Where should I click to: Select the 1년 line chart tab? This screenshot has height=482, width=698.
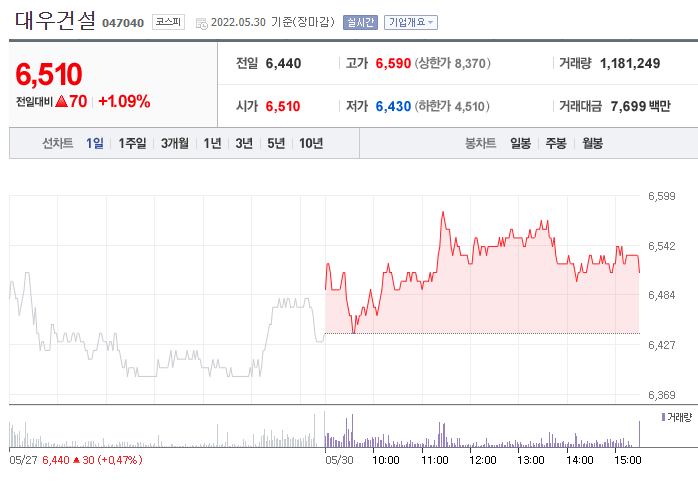212,143
